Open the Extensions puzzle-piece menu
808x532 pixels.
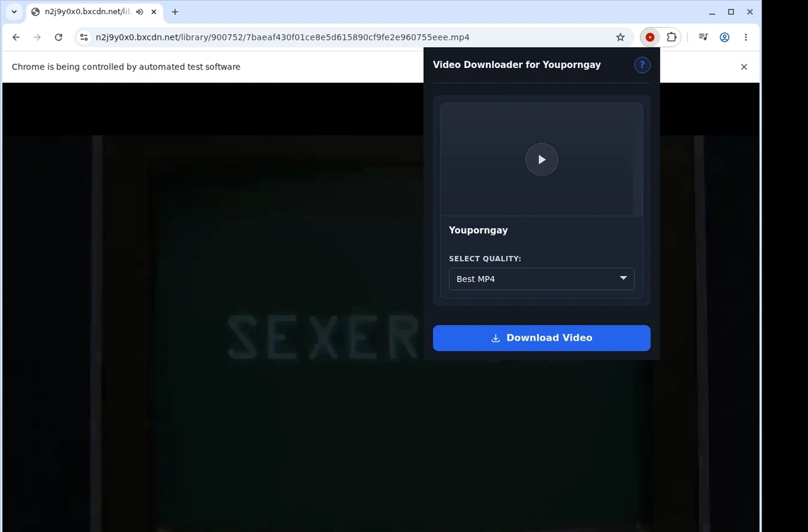[671, 38]
